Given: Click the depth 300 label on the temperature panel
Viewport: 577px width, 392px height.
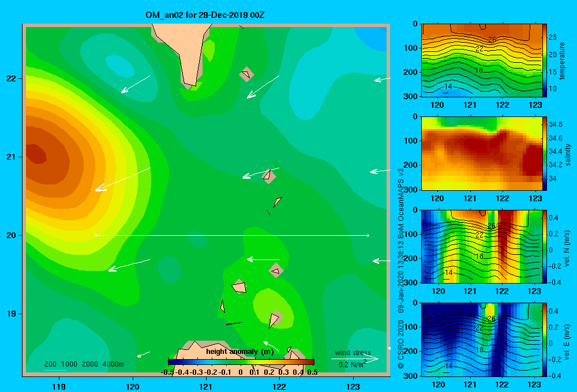Looking at the screenshot, I should (x=411, y=96).
